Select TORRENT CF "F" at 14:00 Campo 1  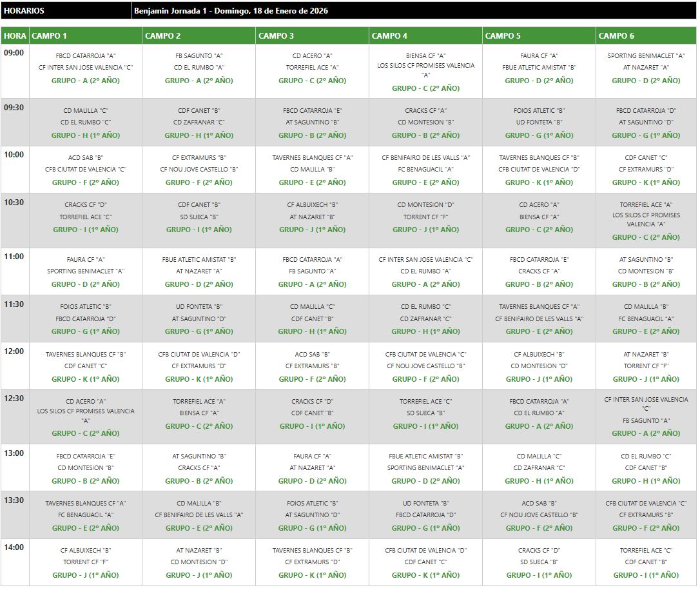coord(86,562)
